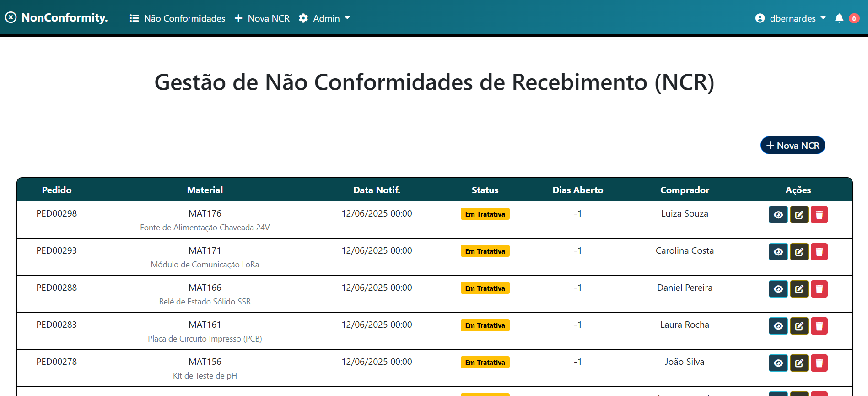Screen dimensions: 868x396
Task: Click the Status column header
Action: pyautogui.click(x=485, y=190)
